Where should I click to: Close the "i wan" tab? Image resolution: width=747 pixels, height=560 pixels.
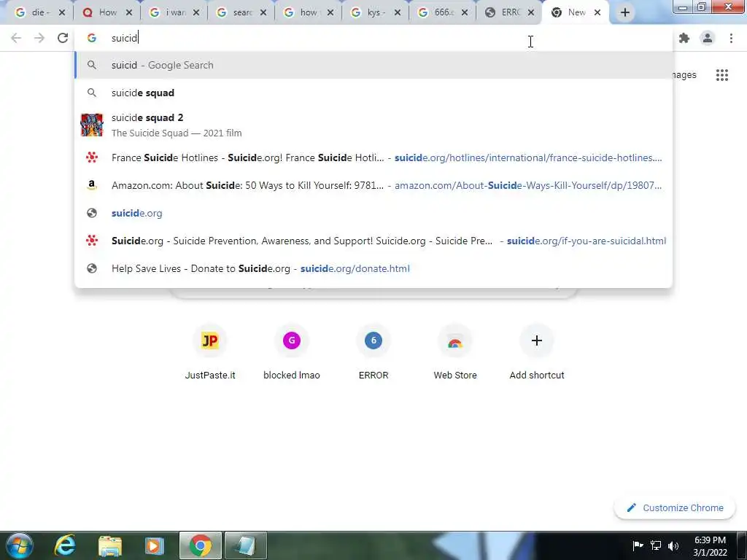coord(196,12)
